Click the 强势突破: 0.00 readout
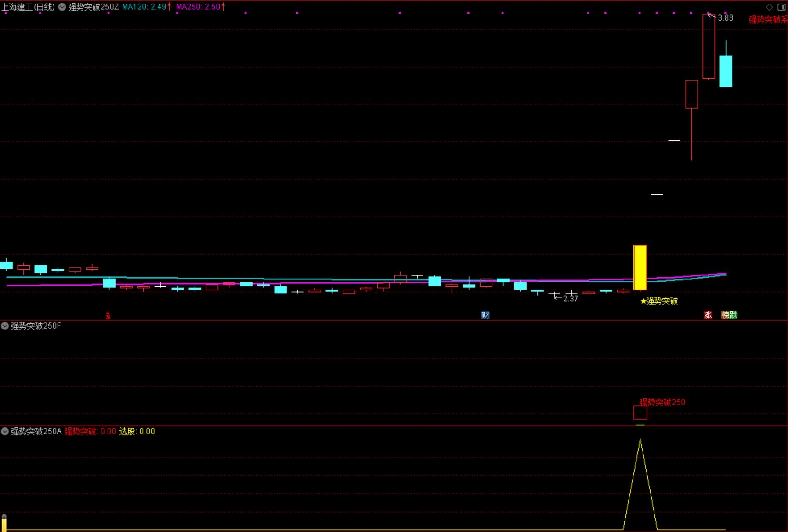 (90, 431)
